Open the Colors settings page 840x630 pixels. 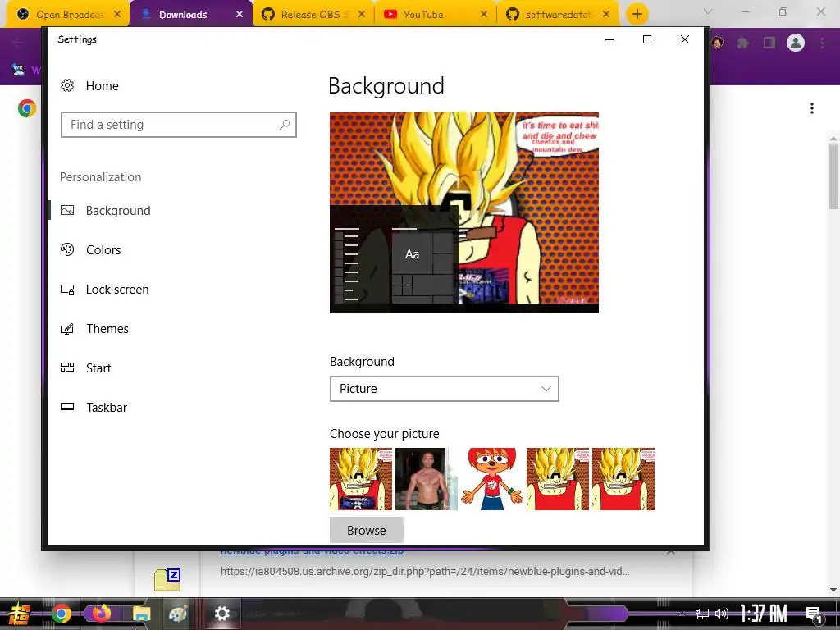[x=90, y=249]
